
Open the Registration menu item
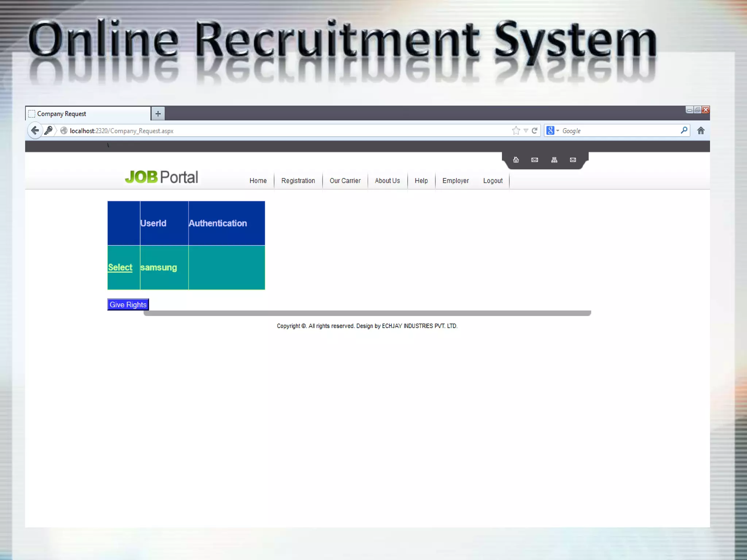[x=298, y=181]
